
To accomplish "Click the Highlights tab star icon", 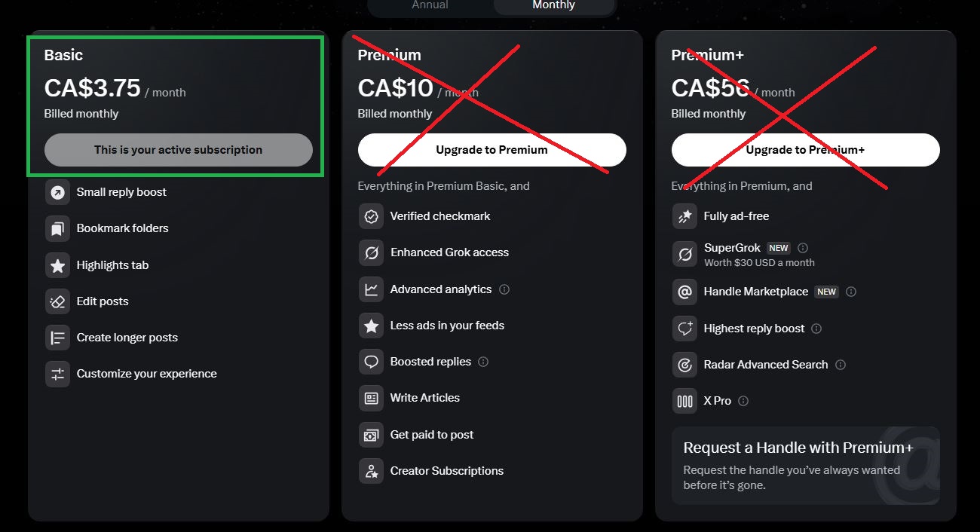I will point(57,265).
